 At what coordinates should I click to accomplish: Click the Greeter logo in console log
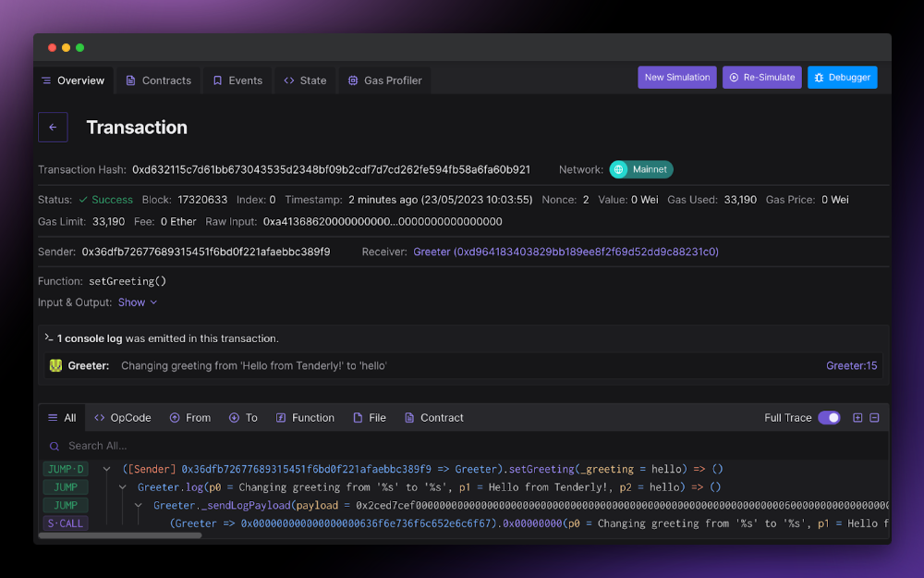[55, 365]
